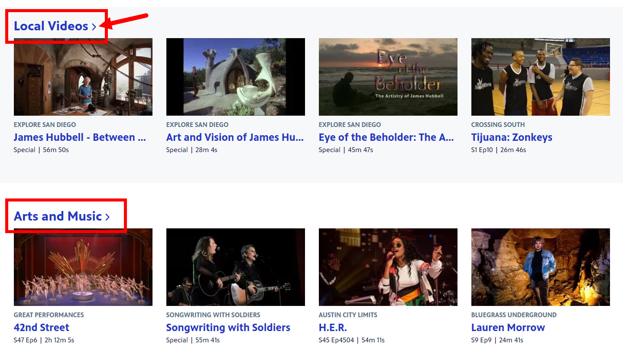Click the 'S45 Ep4504 | 54m 11s' text
Image resolution: width=623 pixels, height=364 pixels.
[351, 340]
